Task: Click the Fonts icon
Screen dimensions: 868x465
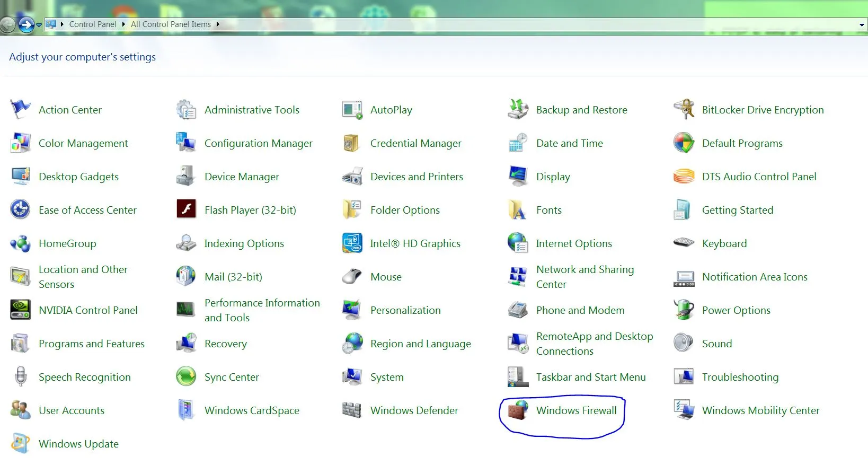Action: (518, 210)
